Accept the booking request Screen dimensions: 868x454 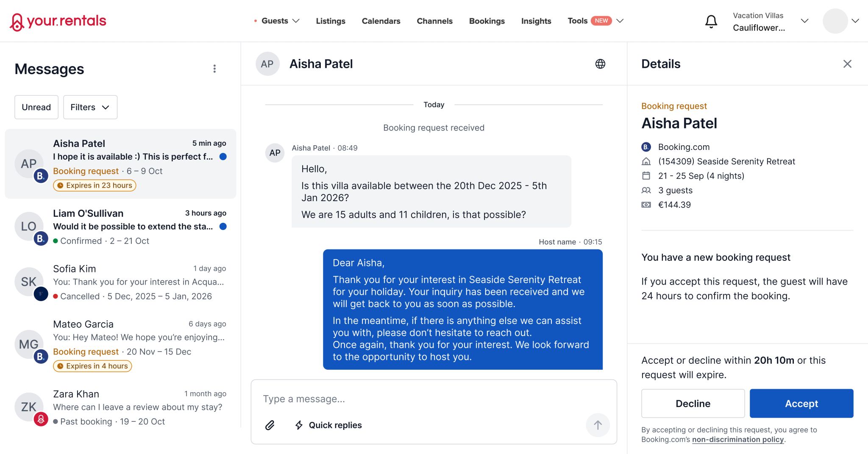[x=801, y=403]
